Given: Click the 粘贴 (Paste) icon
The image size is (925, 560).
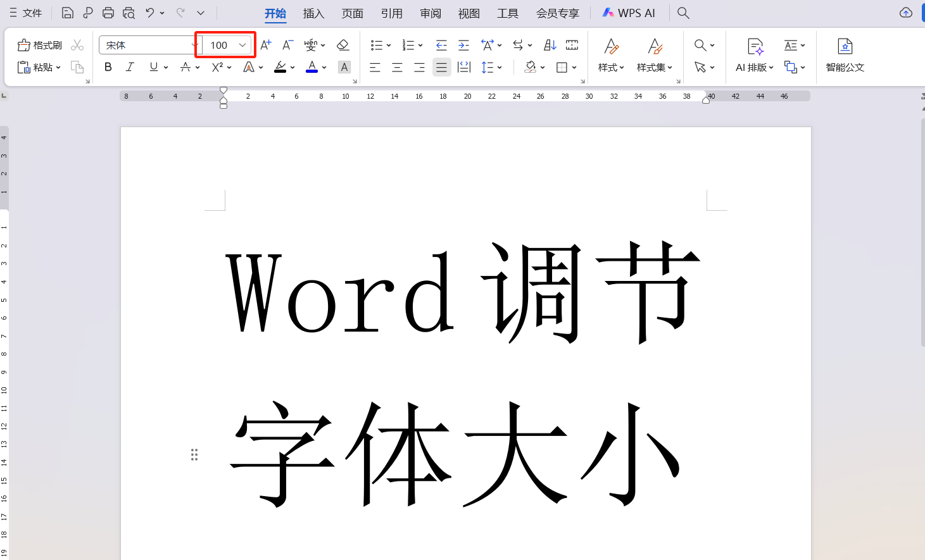Looking at the screenshot, I should point(38,67).
